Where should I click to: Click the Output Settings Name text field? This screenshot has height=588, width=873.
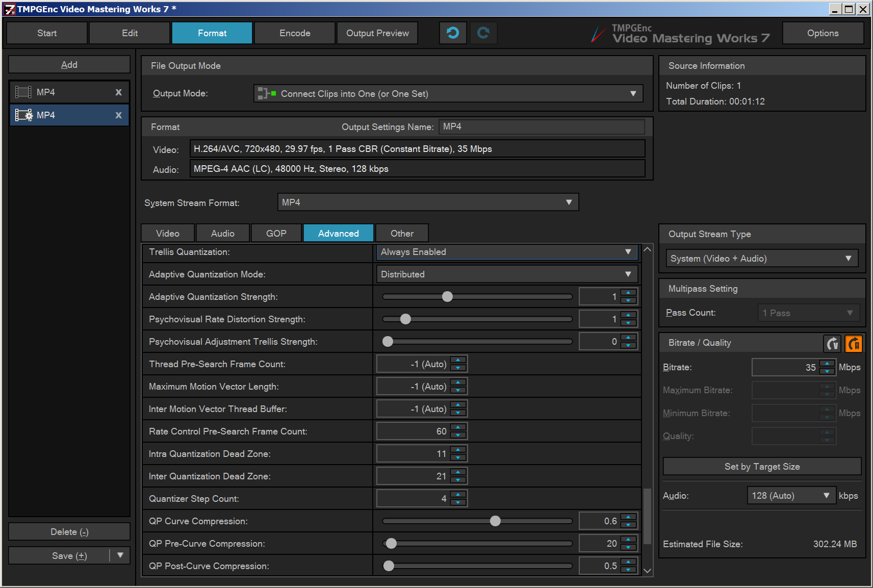click(541, 127)
